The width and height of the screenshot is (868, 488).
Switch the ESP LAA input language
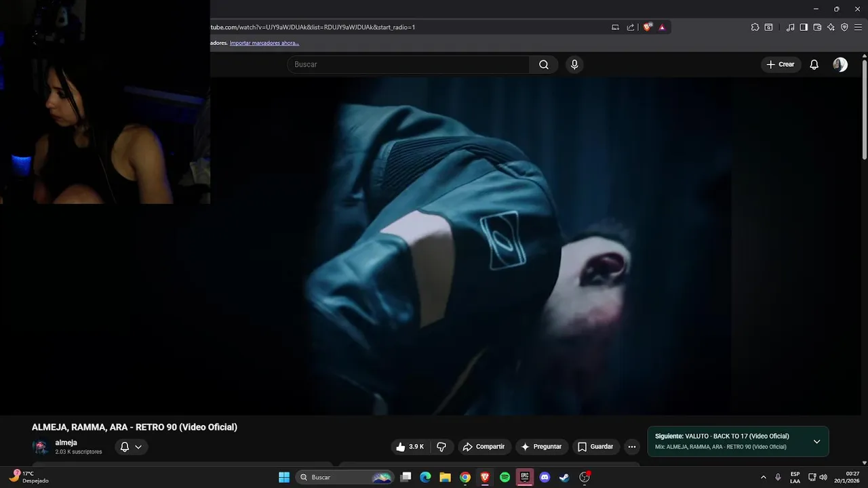point(795,477)
